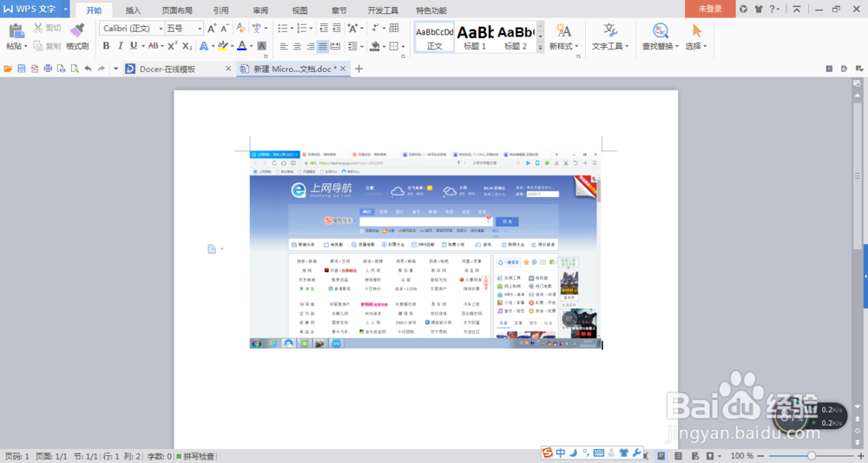Image resolution: width=868 pixels, height=463 pixels.
Task: Toggle strikethrough AB formatting
Action: [x=154, y=46]
